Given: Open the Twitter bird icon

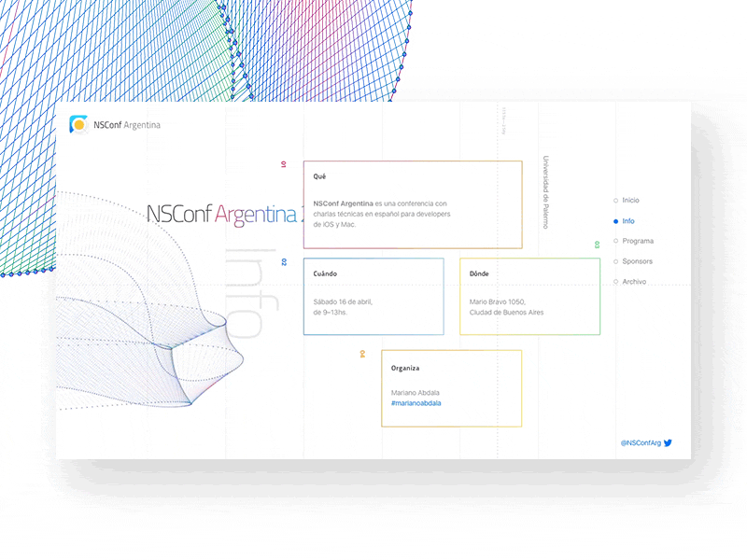Looking at the screenshot, I should (x=668, y=442).
